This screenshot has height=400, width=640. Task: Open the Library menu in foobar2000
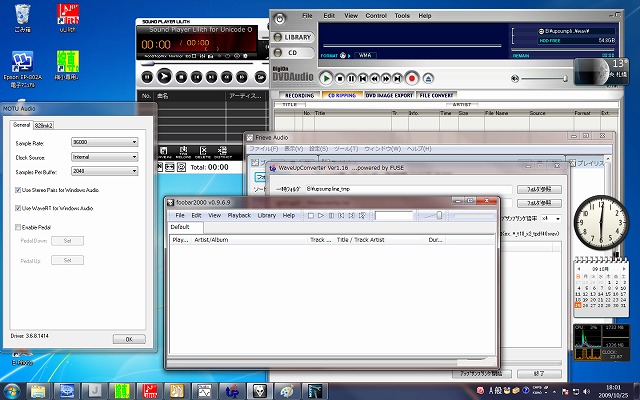[x=267, y=216]
